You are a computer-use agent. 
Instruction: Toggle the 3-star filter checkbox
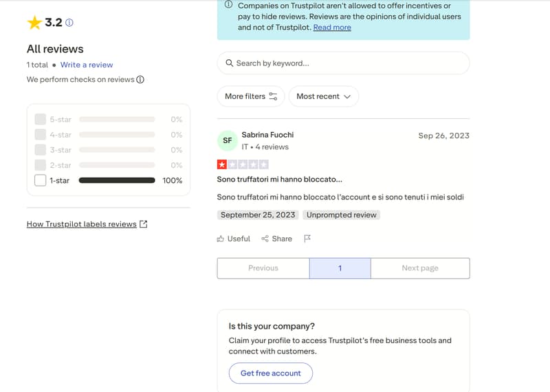(41, 150)
